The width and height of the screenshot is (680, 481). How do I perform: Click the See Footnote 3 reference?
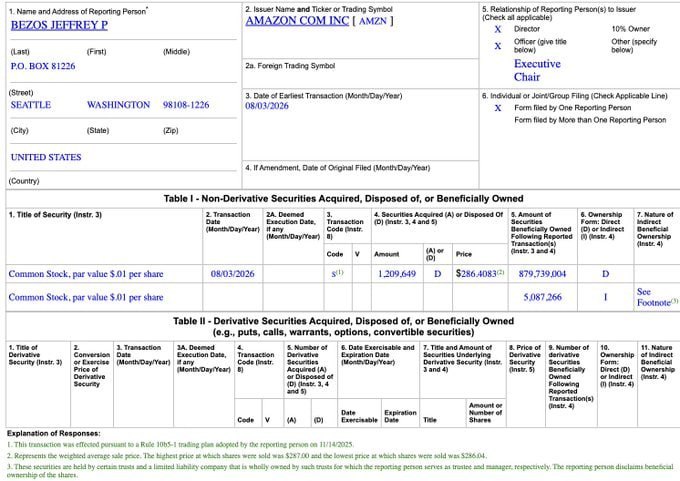pyautogui.click(x=657, y=297)
